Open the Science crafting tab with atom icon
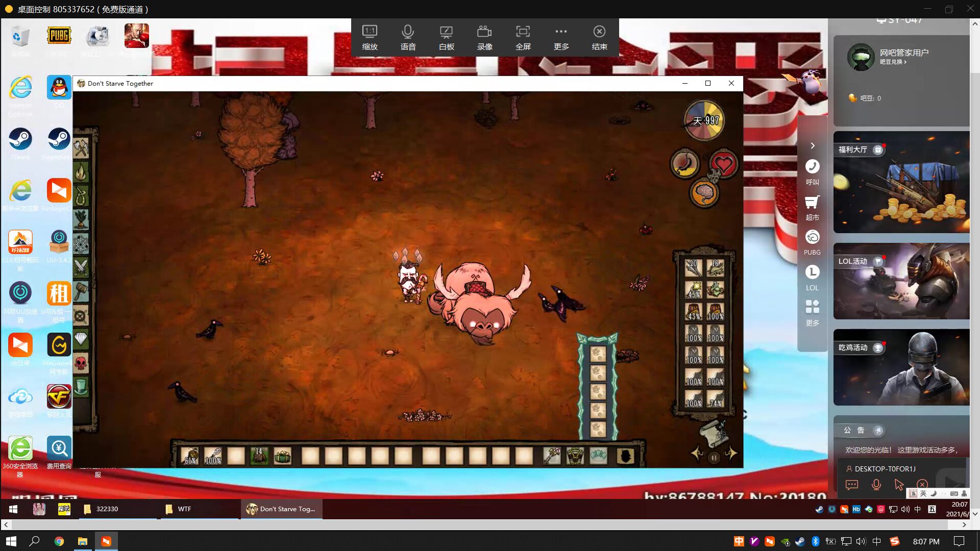 pyautogui.click(x=81, y=244)
